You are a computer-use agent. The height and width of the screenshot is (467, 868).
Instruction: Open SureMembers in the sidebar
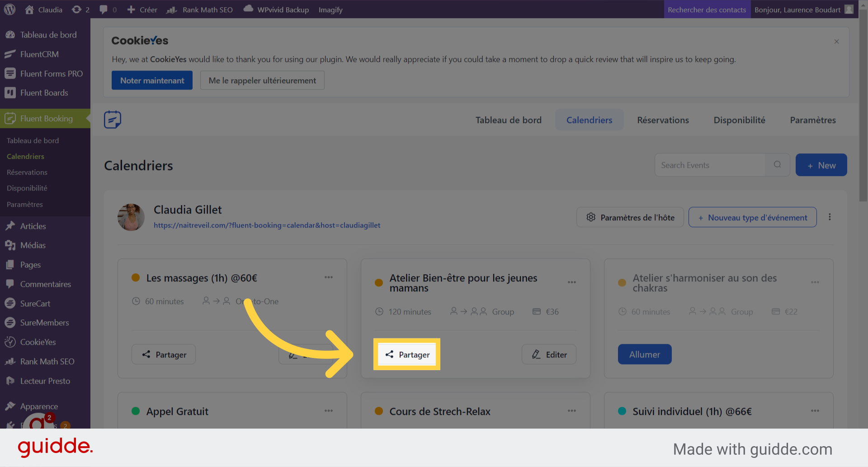tap(45, 323)
